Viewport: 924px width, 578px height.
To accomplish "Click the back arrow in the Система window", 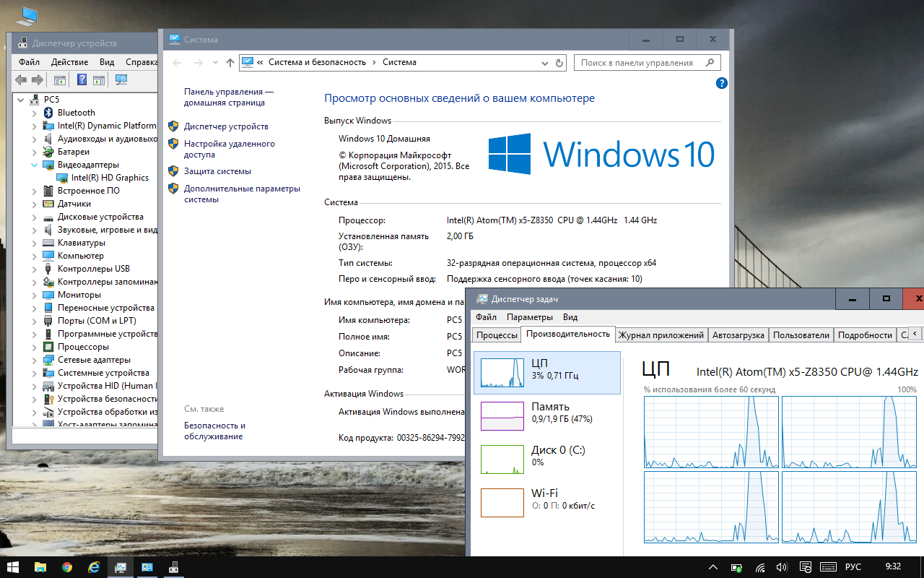I will (177, 63).
